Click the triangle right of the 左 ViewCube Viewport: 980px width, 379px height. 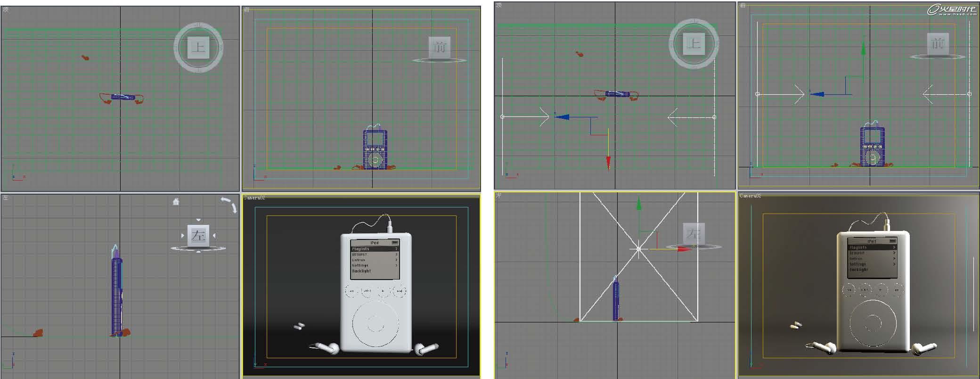point(214,235)
